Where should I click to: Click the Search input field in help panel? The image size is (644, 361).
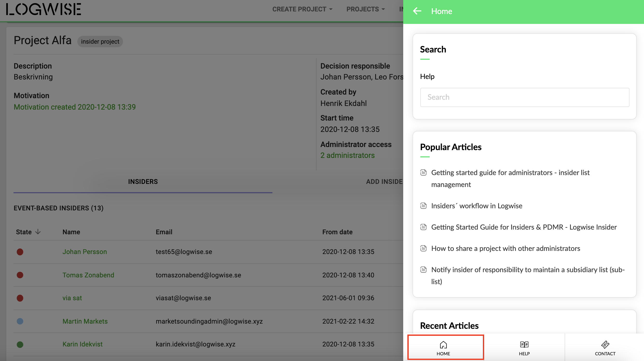[x=525, y=97]
